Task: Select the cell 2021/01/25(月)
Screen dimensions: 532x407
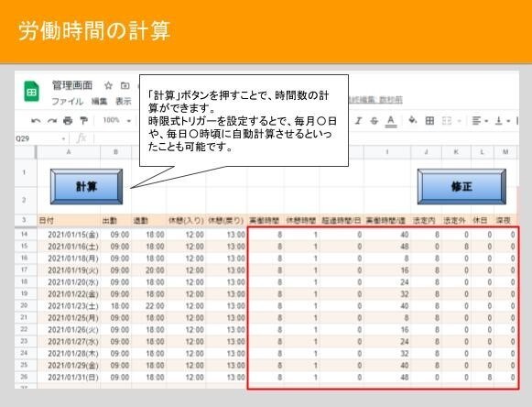Action: click(x=69, y=318)
